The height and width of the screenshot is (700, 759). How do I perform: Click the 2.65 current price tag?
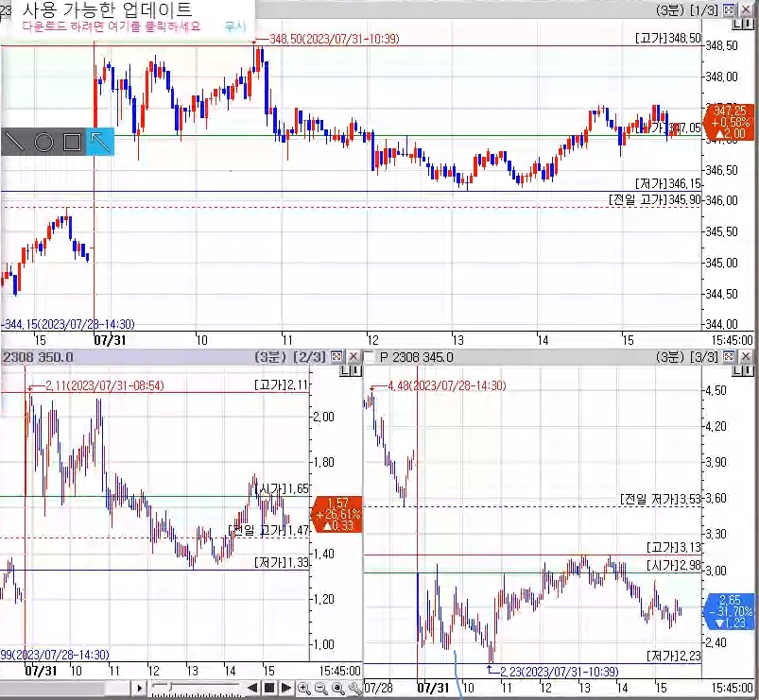click(x=731, y=611)
